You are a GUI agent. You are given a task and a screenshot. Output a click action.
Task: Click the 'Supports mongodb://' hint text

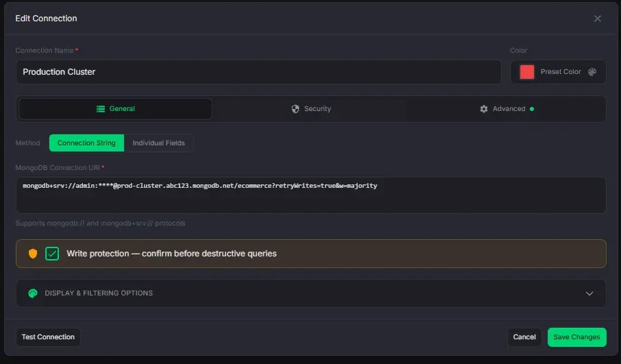coord(100,223)
